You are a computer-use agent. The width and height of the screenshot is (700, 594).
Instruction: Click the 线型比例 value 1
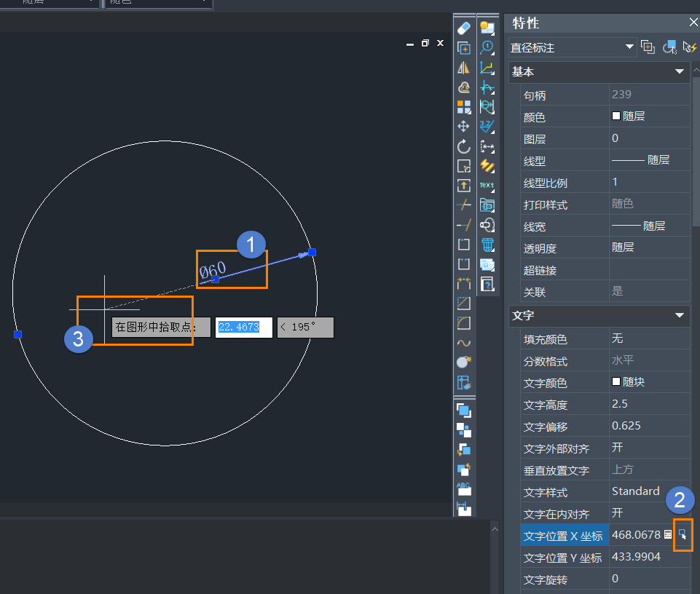(650, 182)
